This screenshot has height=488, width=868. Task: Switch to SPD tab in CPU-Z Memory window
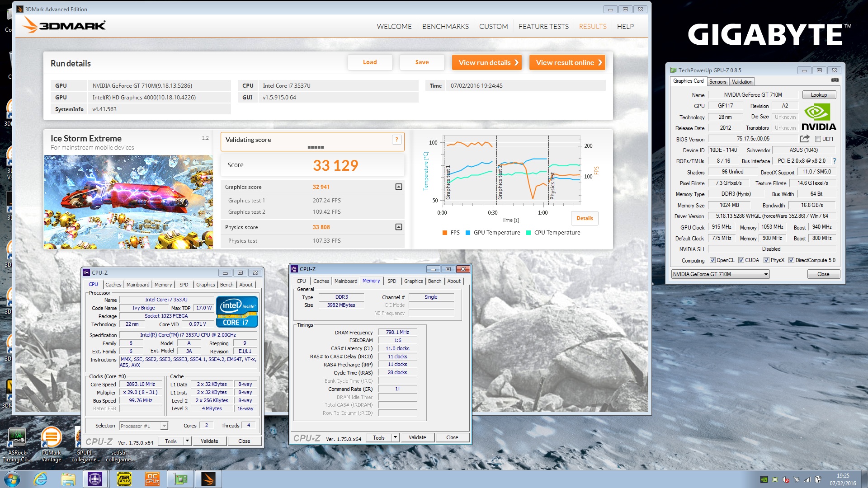click(392, 281)
